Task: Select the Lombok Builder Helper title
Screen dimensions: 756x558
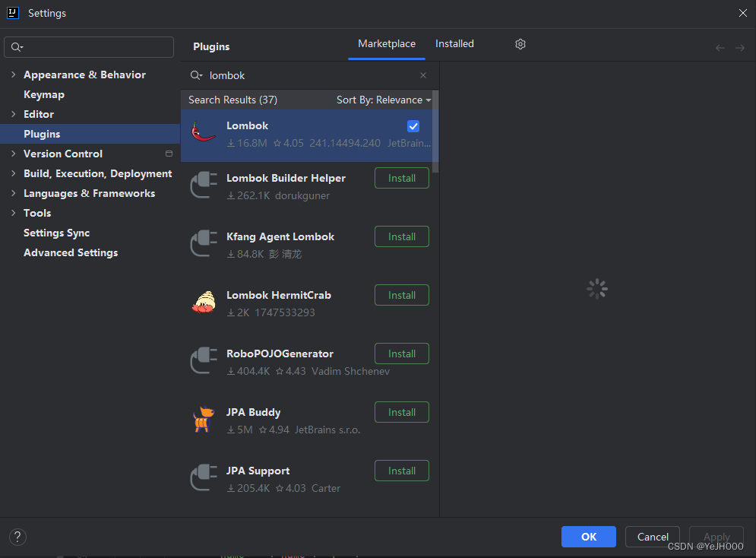Action: coord(286,178)
